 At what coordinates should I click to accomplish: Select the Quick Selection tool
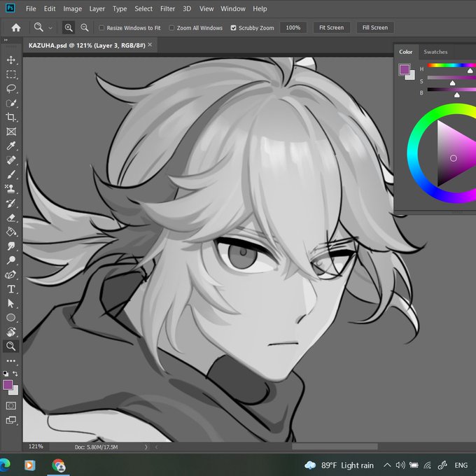pos(11,103)
